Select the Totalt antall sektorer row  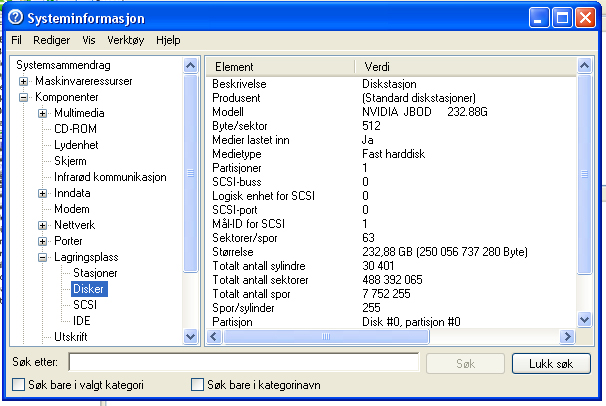391,279
